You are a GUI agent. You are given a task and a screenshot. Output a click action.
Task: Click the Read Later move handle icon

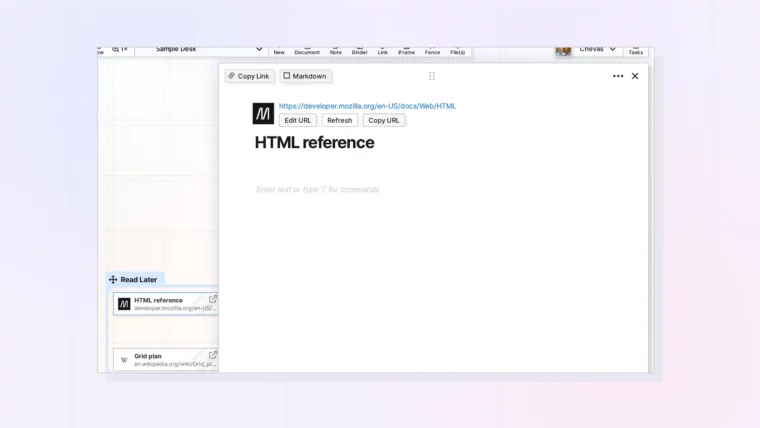point(113,280)
